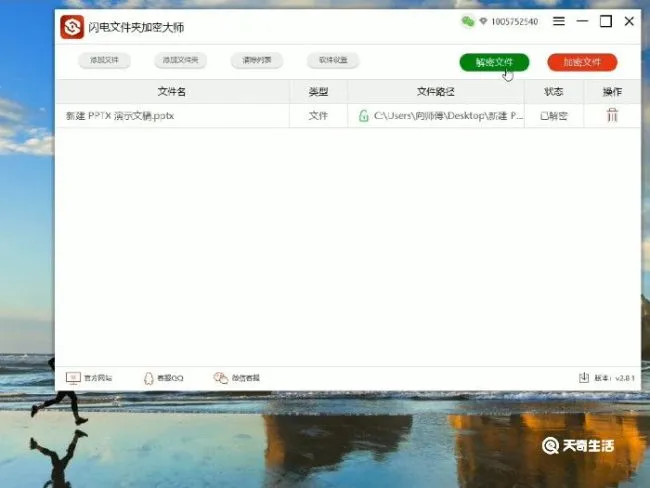Open the green WeChat icon in title bar
The image size is (650, 488).
[468, 21]
